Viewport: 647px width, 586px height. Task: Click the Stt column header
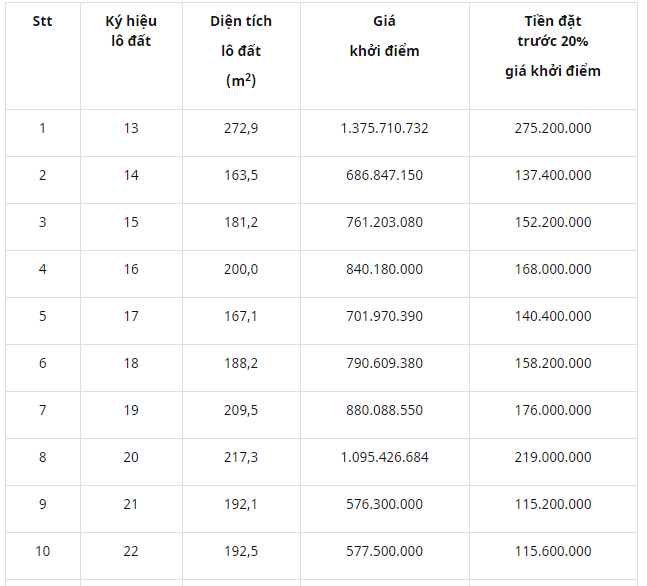43,21
